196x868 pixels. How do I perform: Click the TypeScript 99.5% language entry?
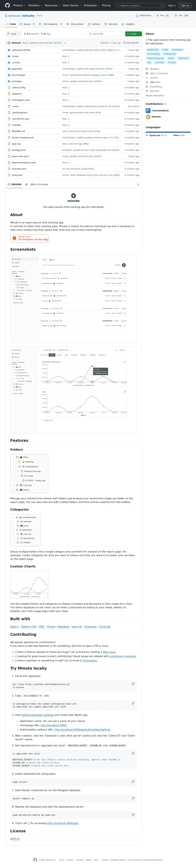(x=156, y=135)
